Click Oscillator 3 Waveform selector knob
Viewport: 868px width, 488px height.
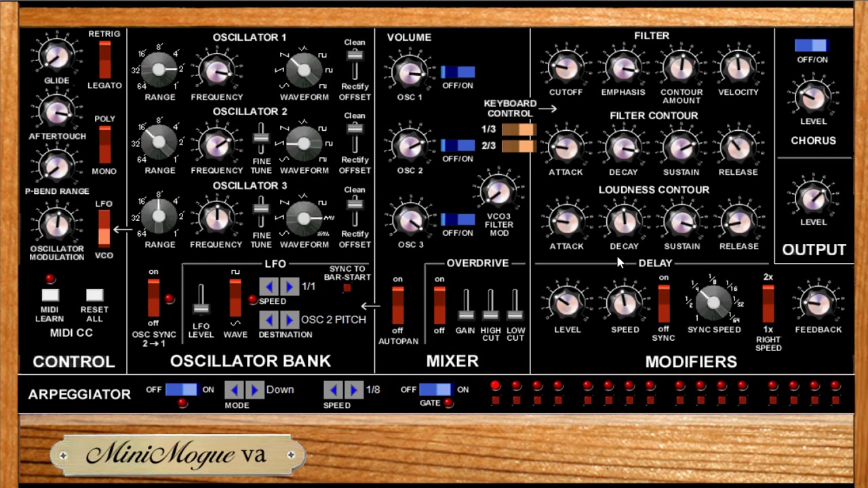(x=304, y=218)
